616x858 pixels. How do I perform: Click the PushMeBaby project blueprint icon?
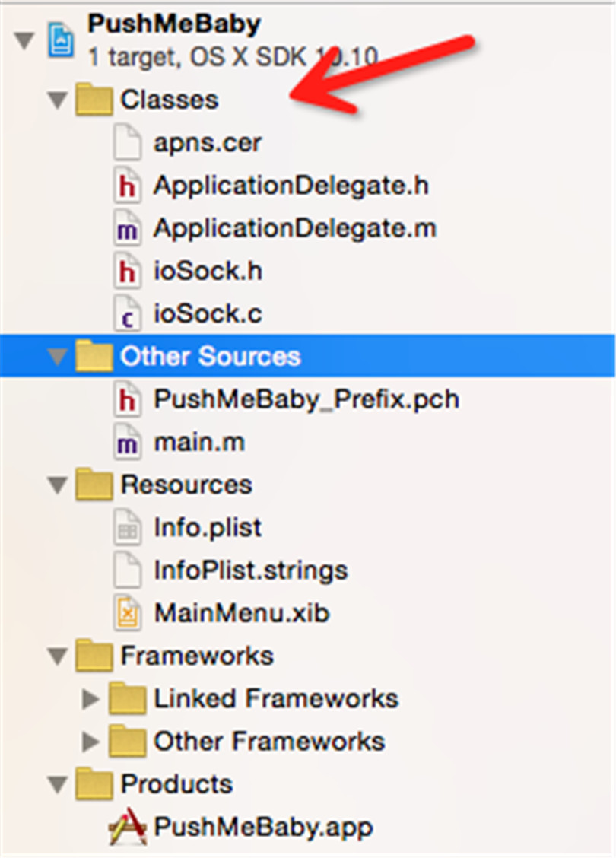pos(61,40)
